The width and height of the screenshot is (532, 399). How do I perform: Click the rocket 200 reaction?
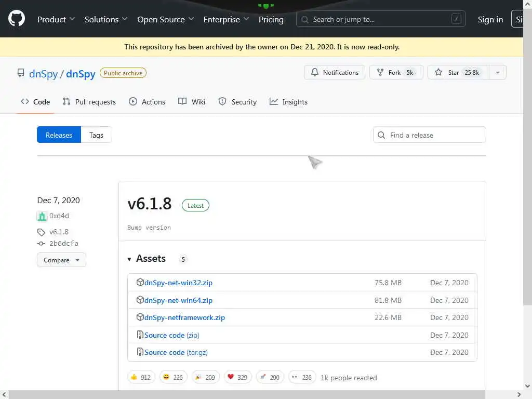pos(270,377)
